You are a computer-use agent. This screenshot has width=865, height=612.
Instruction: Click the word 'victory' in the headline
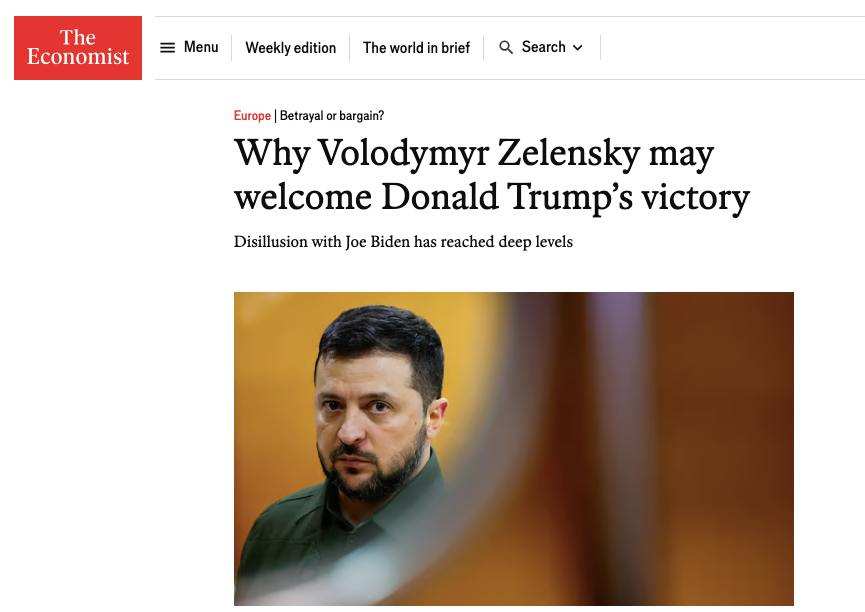(696, 197)
